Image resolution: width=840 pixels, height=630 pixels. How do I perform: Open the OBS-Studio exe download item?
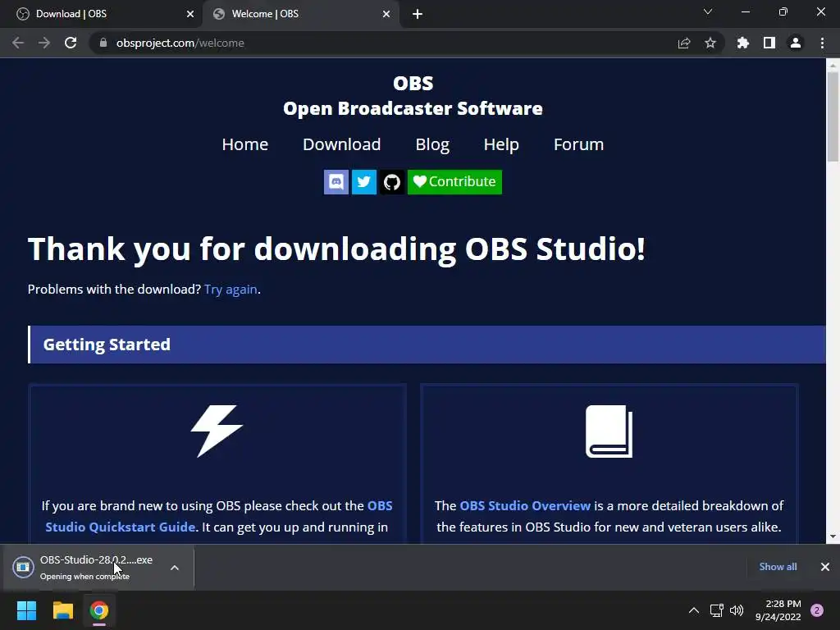pyautogui.click(x=97, y=568)
